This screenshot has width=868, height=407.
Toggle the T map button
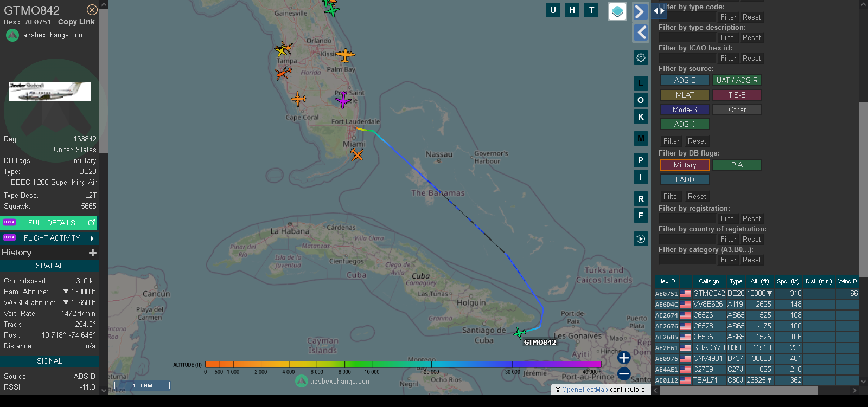tap(591, 10)
